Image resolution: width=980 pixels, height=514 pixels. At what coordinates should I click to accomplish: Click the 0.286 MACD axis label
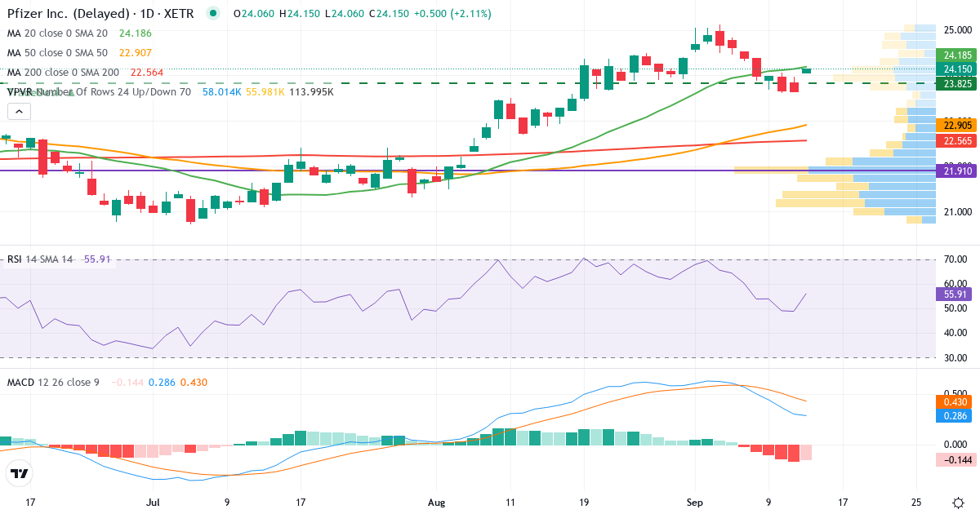(953, 415)
